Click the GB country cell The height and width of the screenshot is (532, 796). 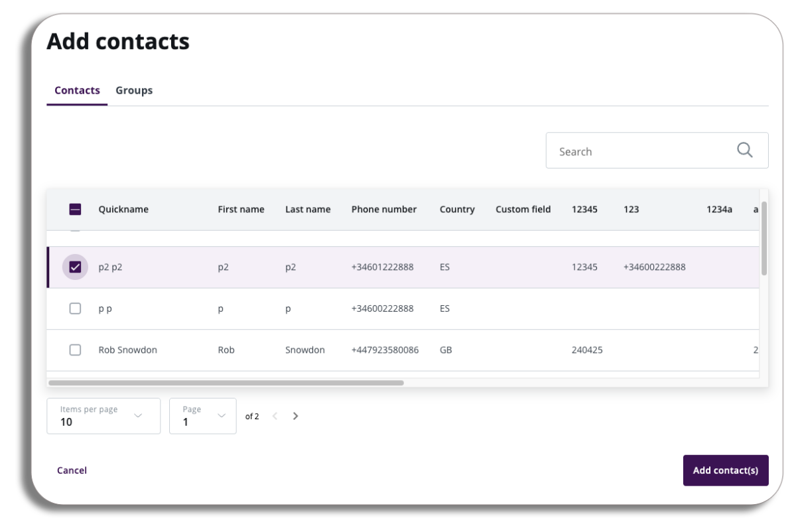[x=446, y=350]
